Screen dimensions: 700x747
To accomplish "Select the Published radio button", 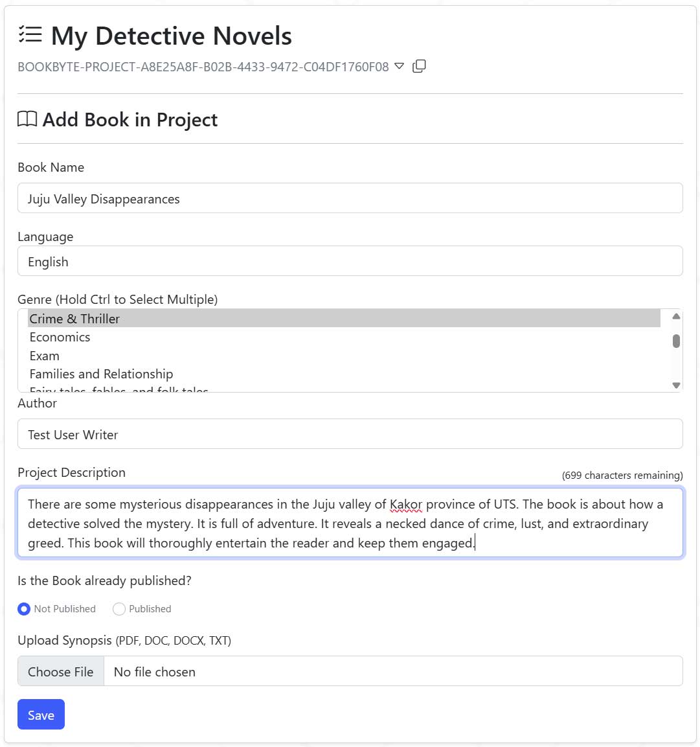I will (119, 609).
